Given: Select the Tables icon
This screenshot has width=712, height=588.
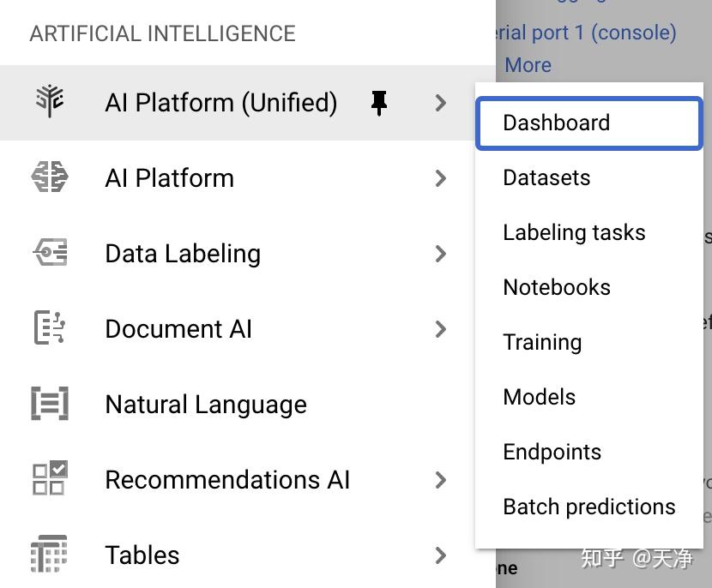Looking at the screenshot, I should (49, 555).
